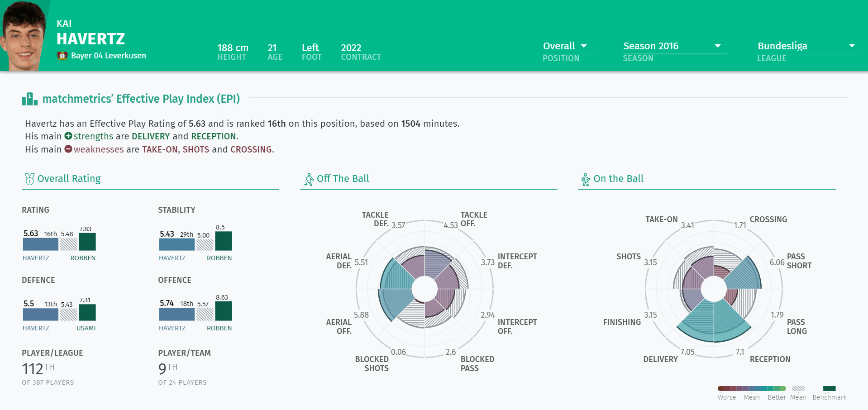Image resolution: width=868 pixels, height=410 pixels.
Task: Click the INTERCEPT OFF. radar label
Action: [x=517, y=326]
